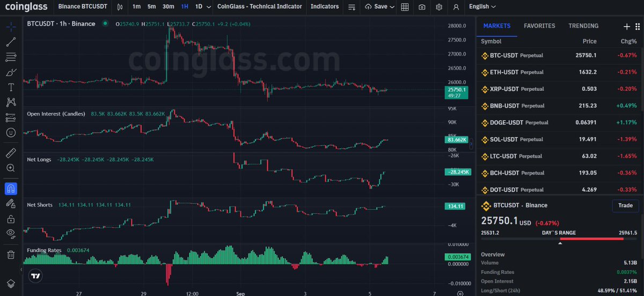Image resolution: width=644 pixels, height=296 pixels.
Task: Switch to the 30m timeframe
Action: pyautogui.click(x=169, y=7)
